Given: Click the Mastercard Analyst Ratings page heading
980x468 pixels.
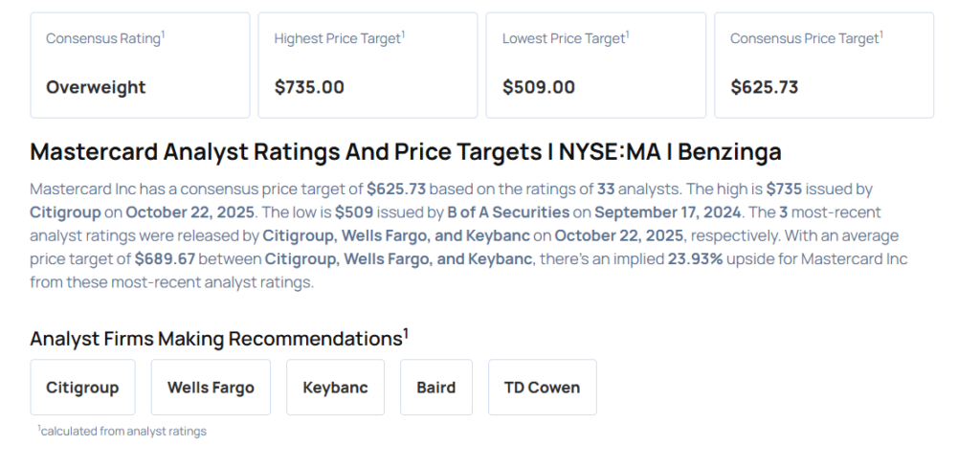Looking at the screenshot, I should [x=406, y=152].
